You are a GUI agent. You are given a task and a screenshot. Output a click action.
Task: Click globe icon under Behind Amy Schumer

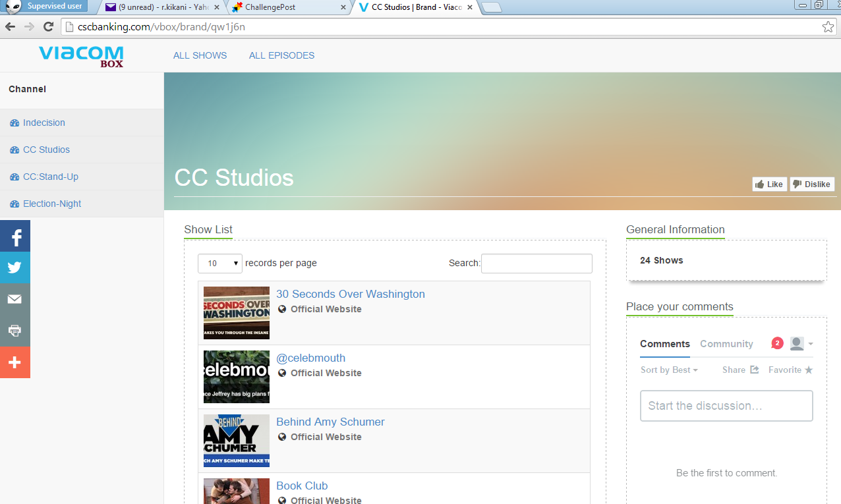(282, 437)
